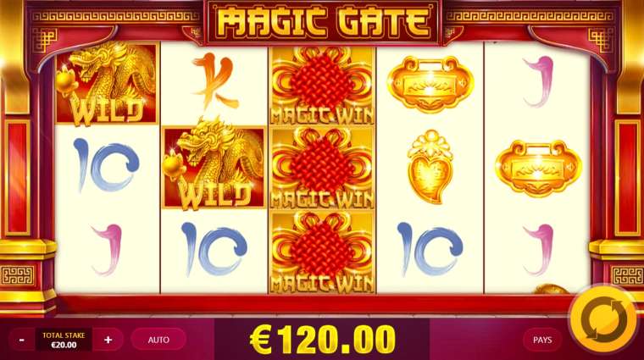Spin the reels with the golden circular button
Viewport: 644px width, 360px height.
603,320
